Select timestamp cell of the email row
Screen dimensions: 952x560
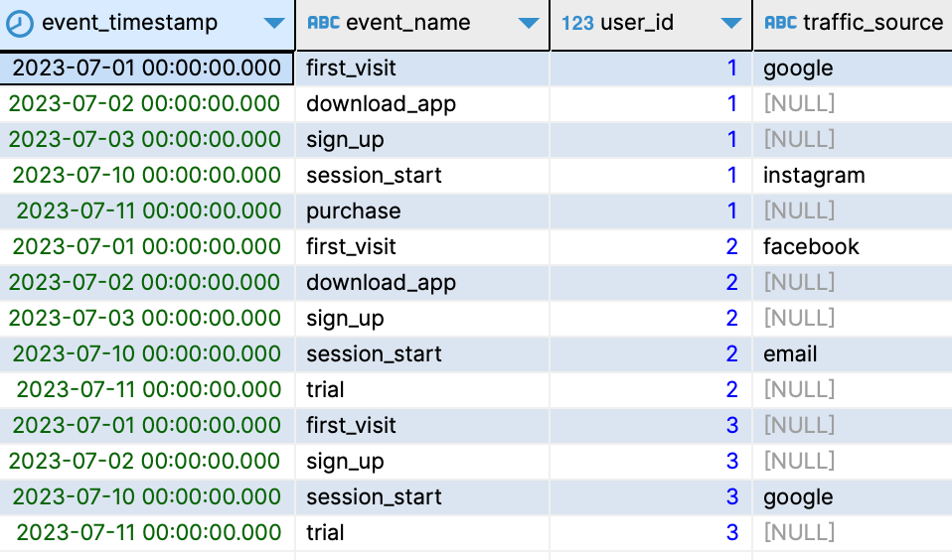coord(147,354)
